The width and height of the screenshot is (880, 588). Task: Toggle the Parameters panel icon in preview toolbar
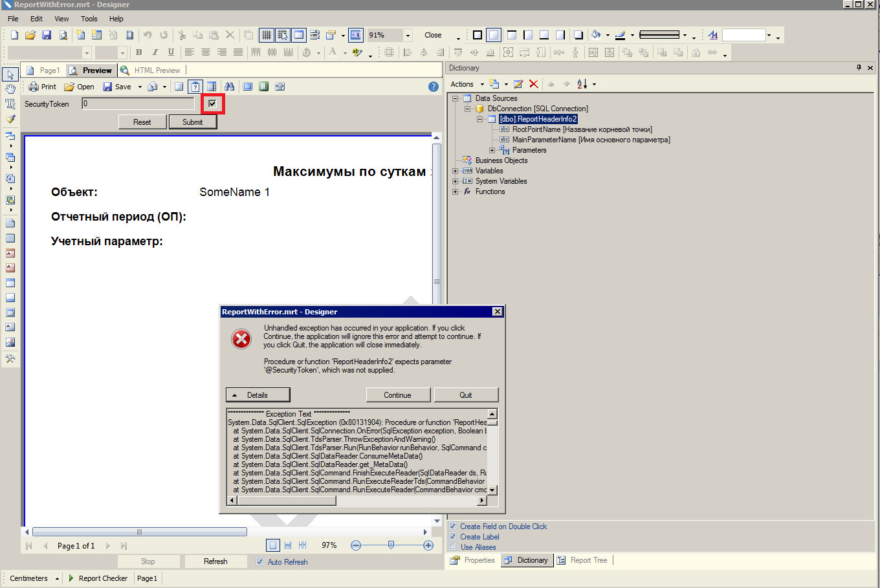pos(195,87)
